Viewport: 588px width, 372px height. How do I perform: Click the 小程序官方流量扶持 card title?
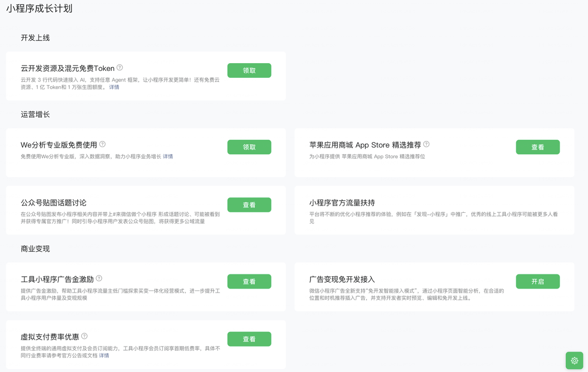[342, 203]
